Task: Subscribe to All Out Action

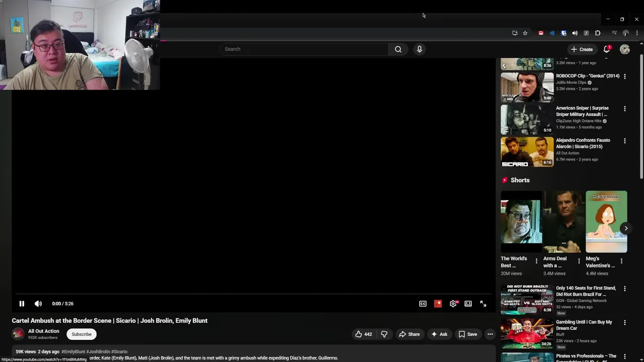Action: click(82, 334)
